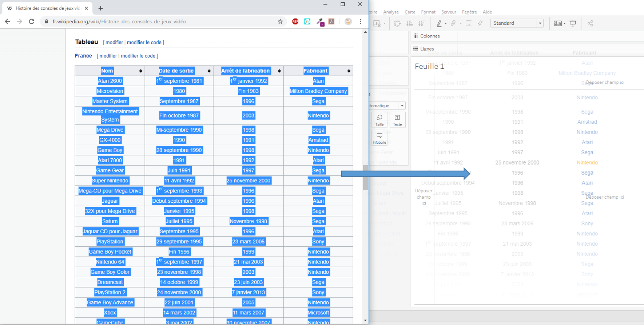The height and width of the screenshot is (325, 644).
Task: Click the scrollbar up arrow in browser
Action: (365, 32)
